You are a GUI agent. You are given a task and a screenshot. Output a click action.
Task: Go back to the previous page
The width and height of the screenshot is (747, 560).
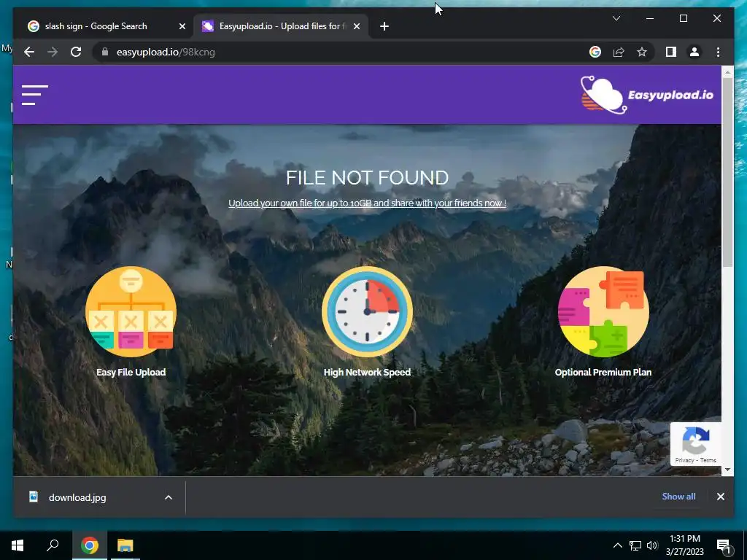pyautogui.click(x=29, y=52)
